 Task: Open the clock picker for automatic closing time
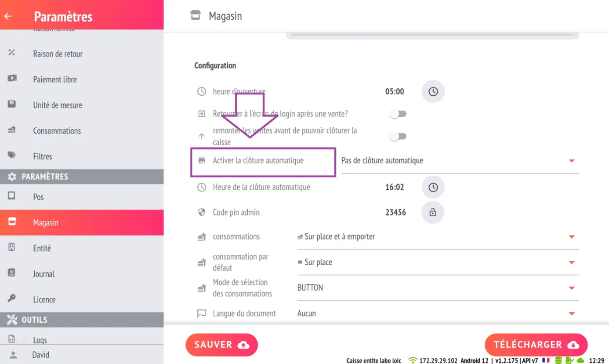[x=433, y=187]
